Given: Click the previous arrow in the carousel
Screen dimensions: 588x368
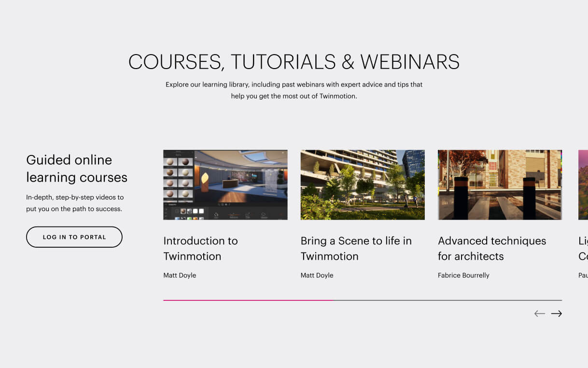Looking at the screenshot, I should [539, 313].
